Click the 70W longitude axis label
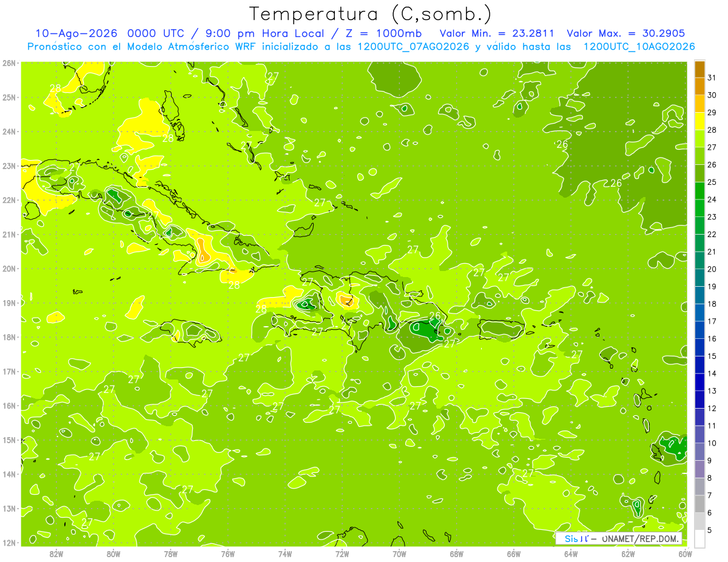 click(399, 554)
